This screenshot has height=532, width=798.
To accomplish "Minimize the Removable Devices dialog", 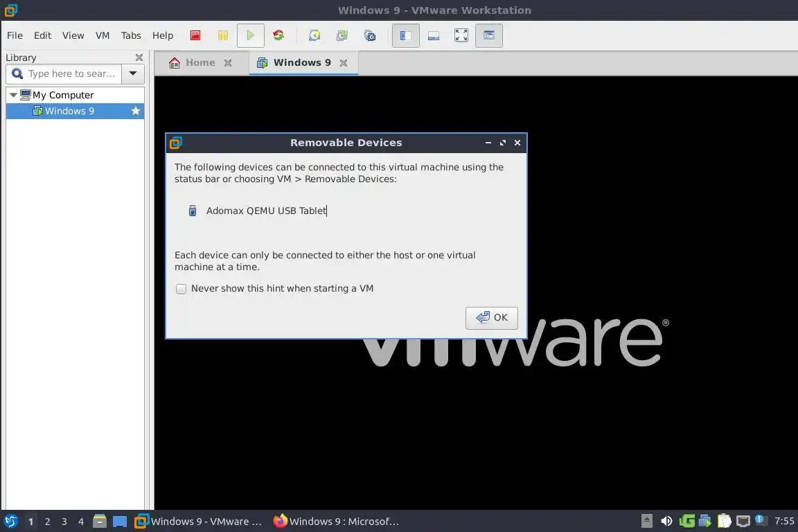I will pos(488,143).
